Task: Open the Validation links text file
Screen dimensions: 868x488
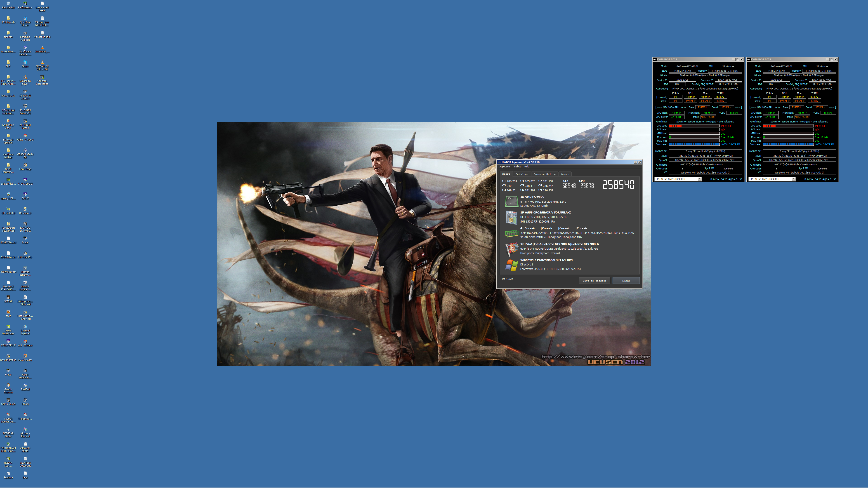Action: tap(42, 35)
